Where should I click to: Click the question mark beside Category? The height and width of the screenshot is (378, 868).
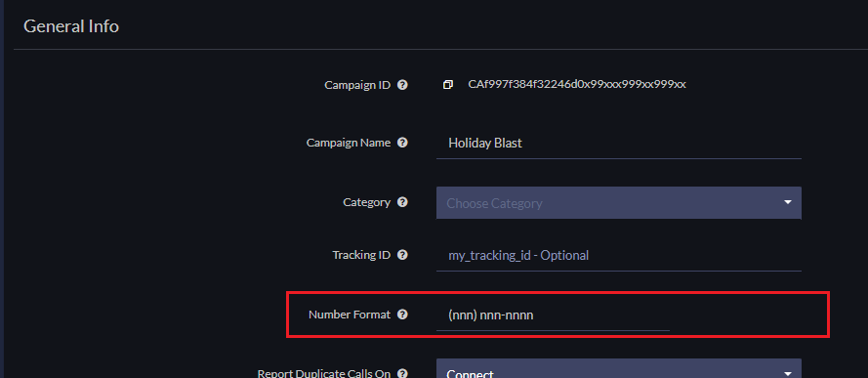click(403, 202)
